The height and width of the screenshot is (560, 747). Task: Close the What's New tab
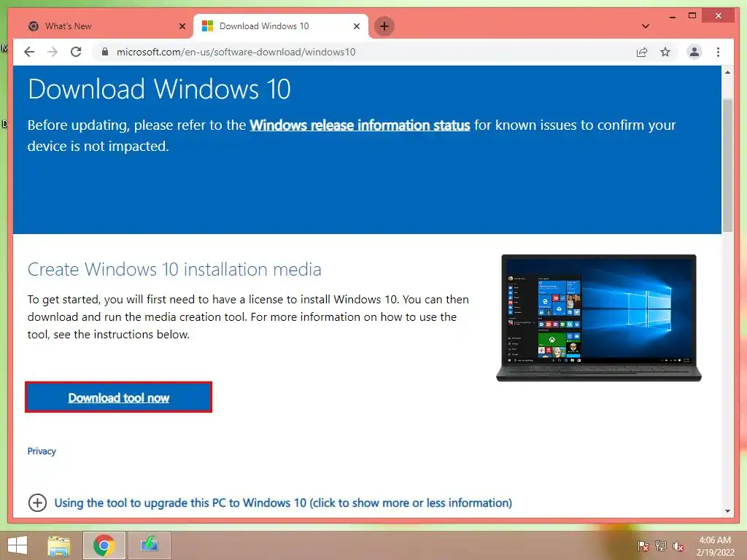click(182, 26)
